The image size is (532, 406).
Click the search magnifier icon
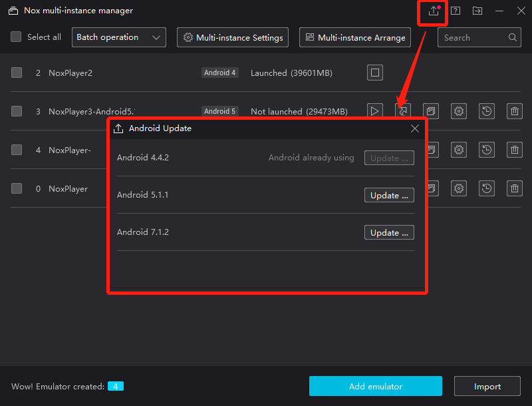pos(513,37)
